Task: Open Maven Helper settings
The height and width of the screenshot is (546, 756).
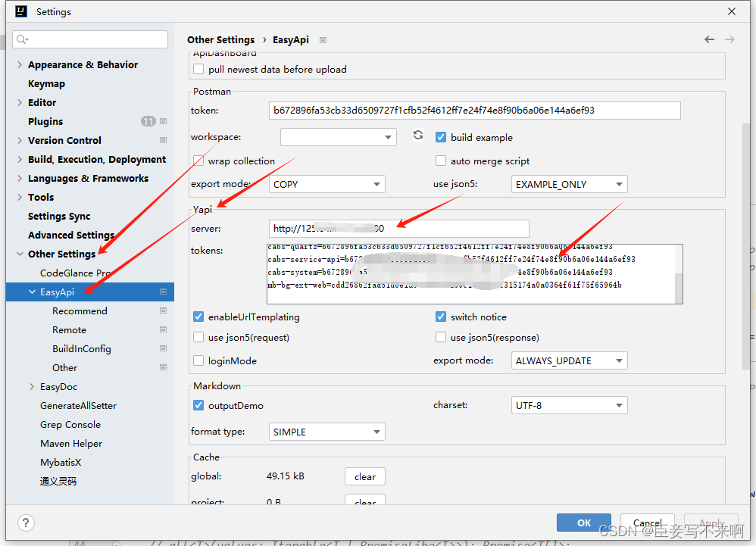Action: click(x=71, y=443)
